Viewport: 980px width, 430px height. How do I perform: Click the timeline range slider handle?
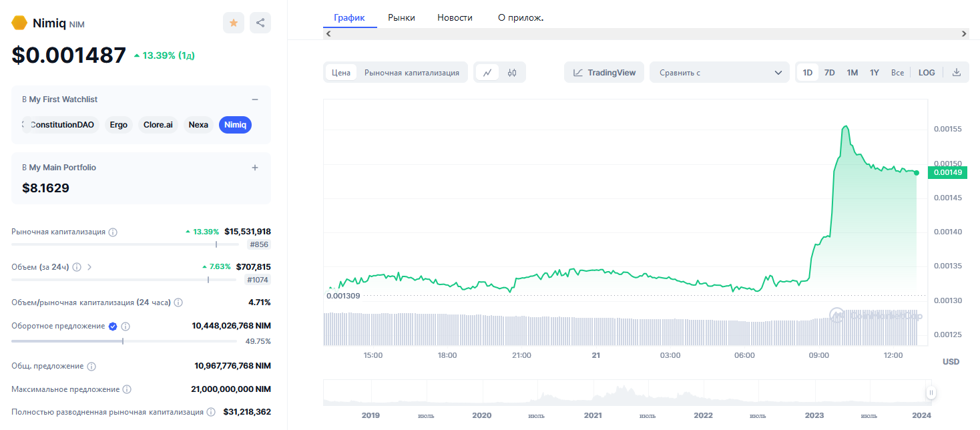click(x=931, y=393)
